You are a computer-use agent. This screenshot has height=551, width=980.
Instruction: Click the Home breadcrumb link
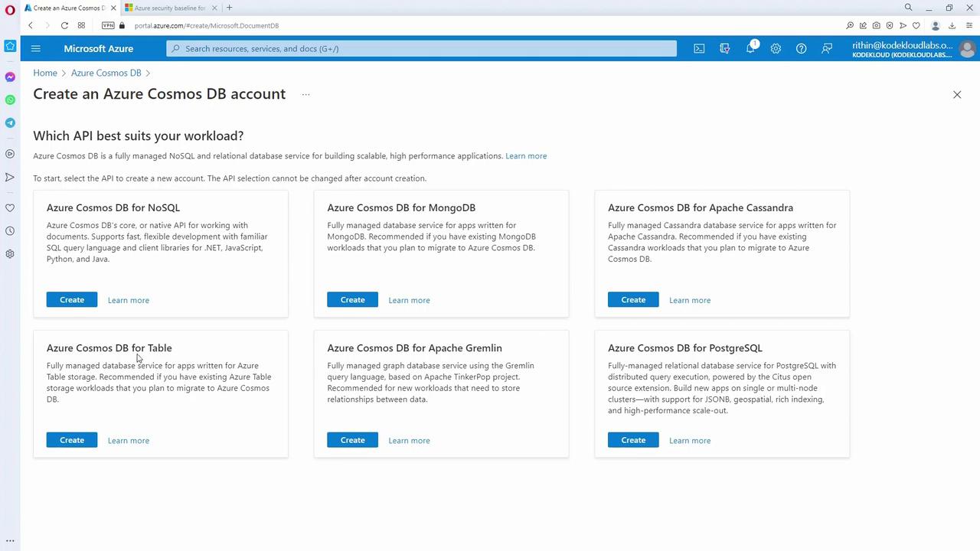45,73
